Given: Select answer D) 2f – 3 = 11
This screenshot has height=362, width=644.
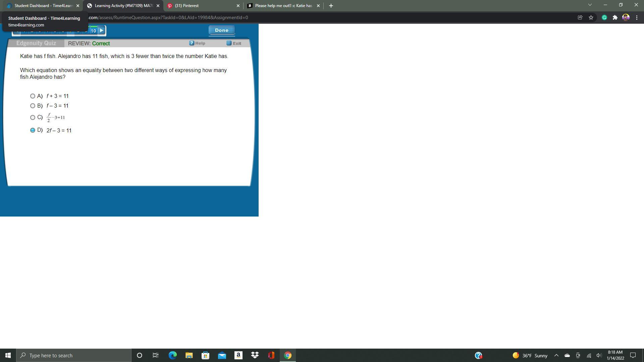Looking at the screenshot, I should 33,130.
